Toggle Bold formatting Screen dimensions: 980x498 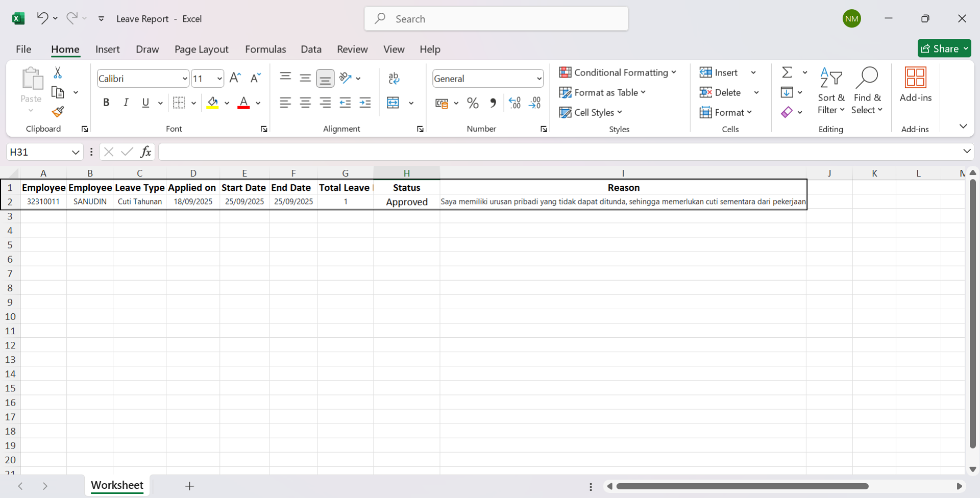click(x=106, y=103)
